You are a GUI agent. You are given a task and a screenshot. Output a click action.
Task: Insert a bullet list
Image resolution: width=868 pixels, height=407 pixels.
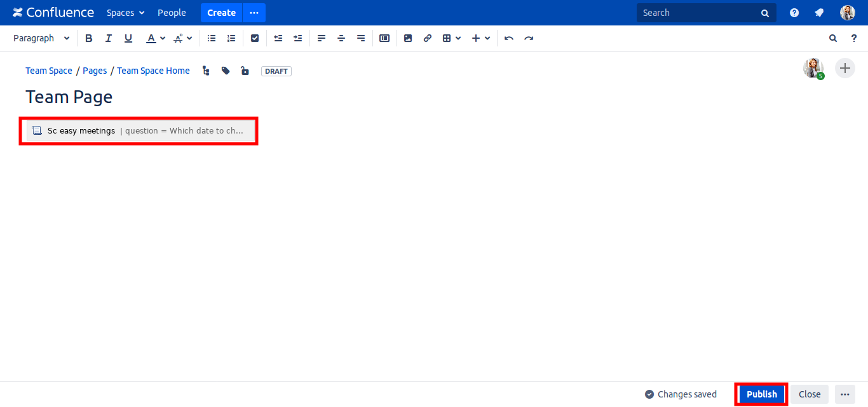pyautogui.click(x=212, y=38)
